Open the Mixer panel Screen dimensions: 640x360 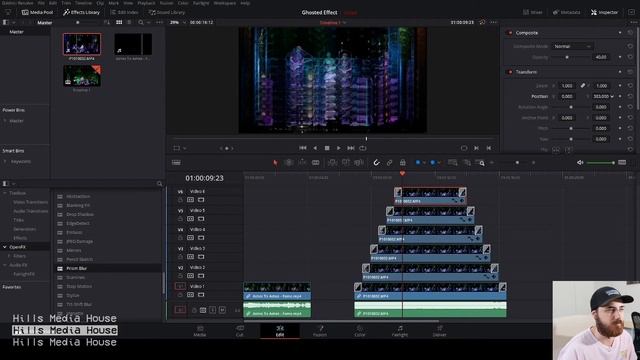[533, 12]
